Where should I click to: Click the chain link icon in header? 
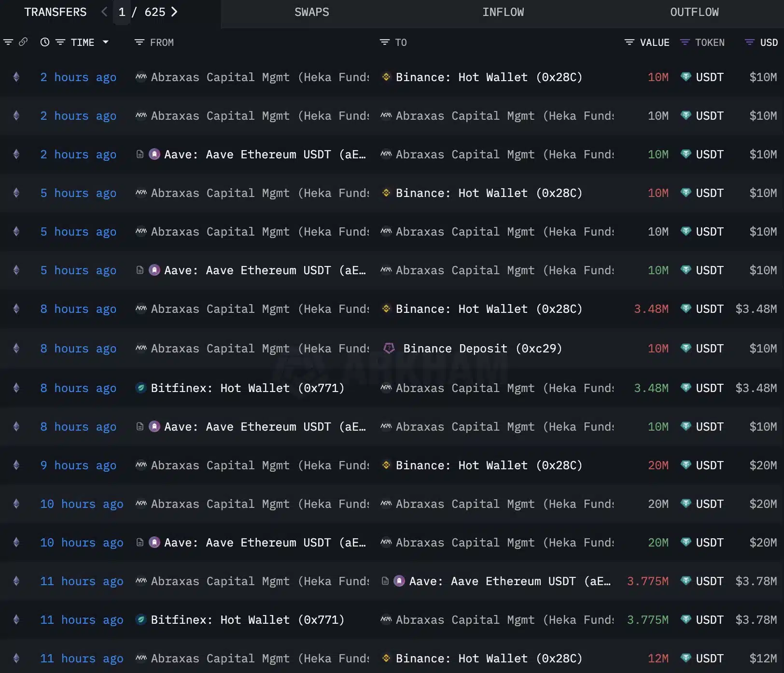click(23, 42)
